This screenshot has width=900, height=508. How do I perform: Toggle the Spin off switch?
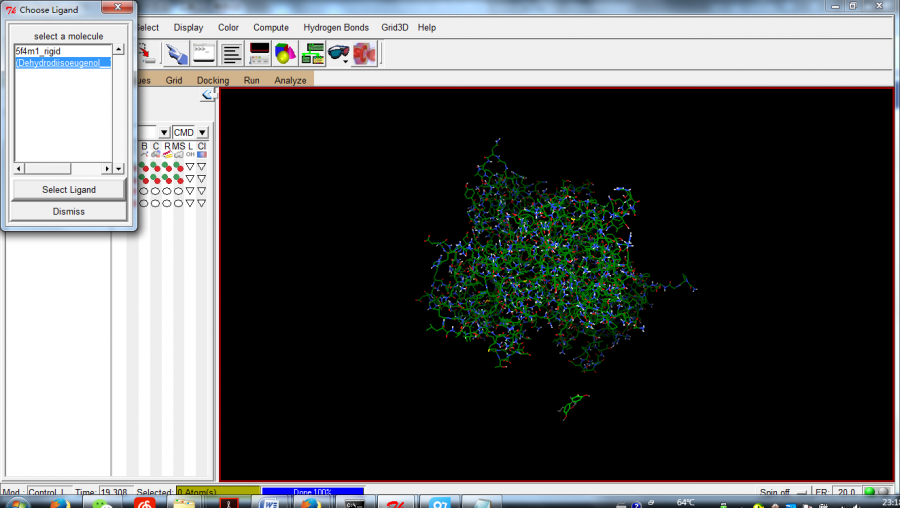click(x=783, y=492)
